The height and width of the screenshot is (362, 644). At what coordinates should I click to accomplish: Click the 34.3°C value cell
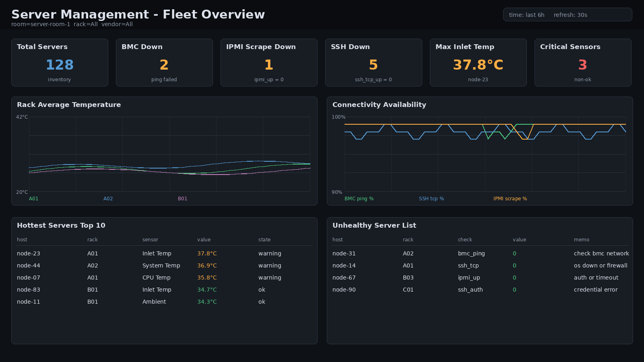point(207,302)
